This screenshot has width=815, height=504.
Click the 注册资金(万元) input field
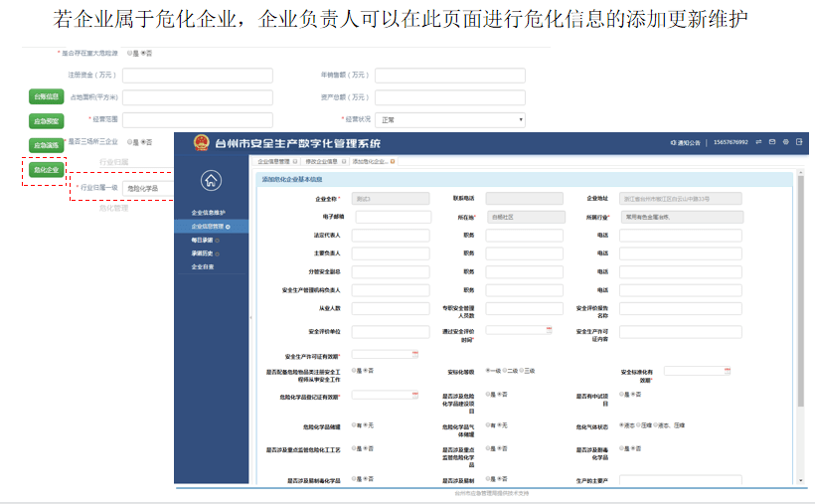coord(198,76)
